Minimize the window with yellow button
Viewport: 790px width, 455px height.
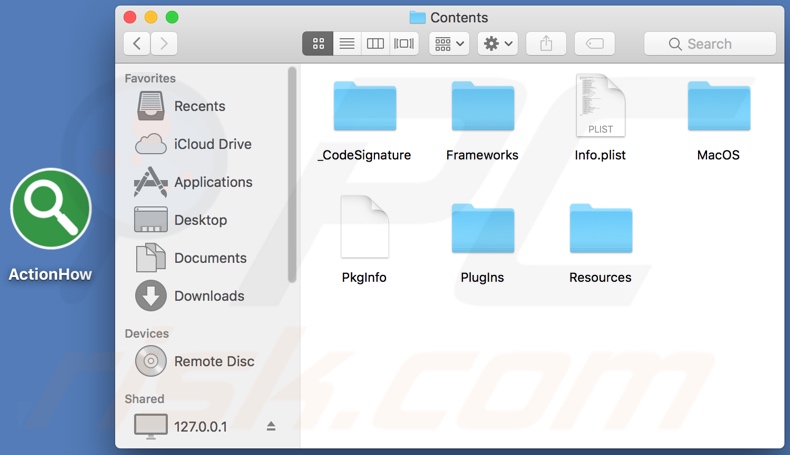click(x=151, y=17)
